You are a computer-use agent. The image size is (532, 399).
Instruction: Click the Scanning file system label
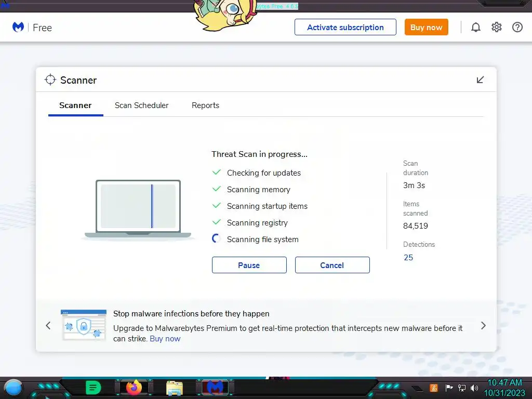pyautogui.click(x=262, y=239)
